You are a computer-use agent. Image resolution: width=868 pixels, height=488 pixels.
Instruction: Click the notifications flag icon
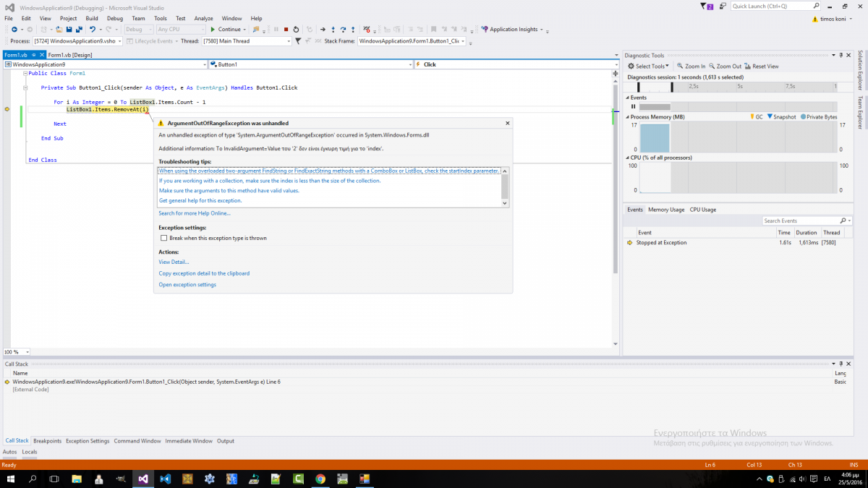point(707,7)
